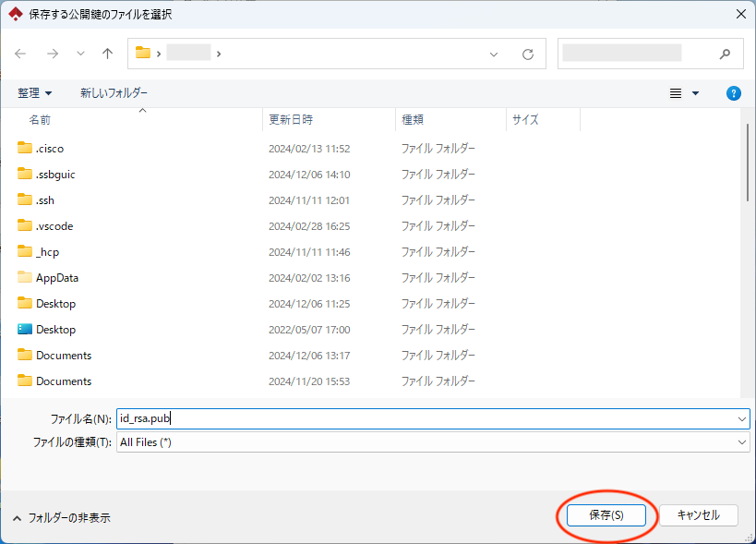
Task: Select the .ssh folder
Action: (45, 200)
